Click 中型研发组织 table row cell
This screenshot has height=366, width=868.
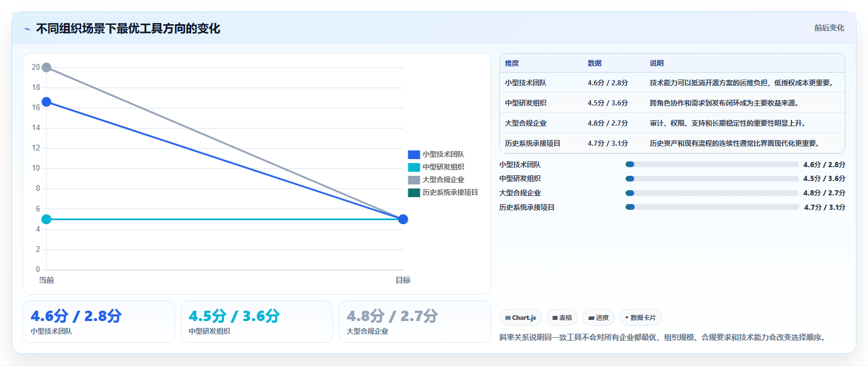(x=526, y=103)
